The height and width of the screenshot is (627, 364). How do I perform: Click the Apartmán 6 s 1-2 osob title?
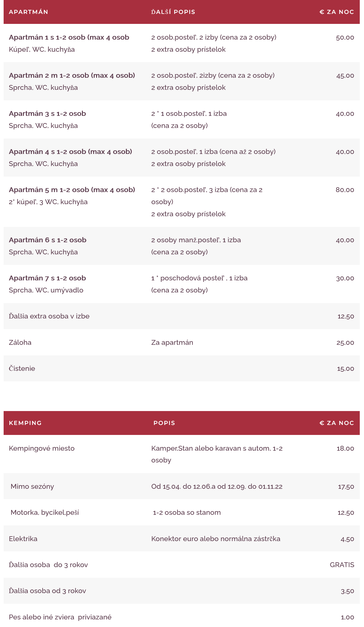(48, 240)
